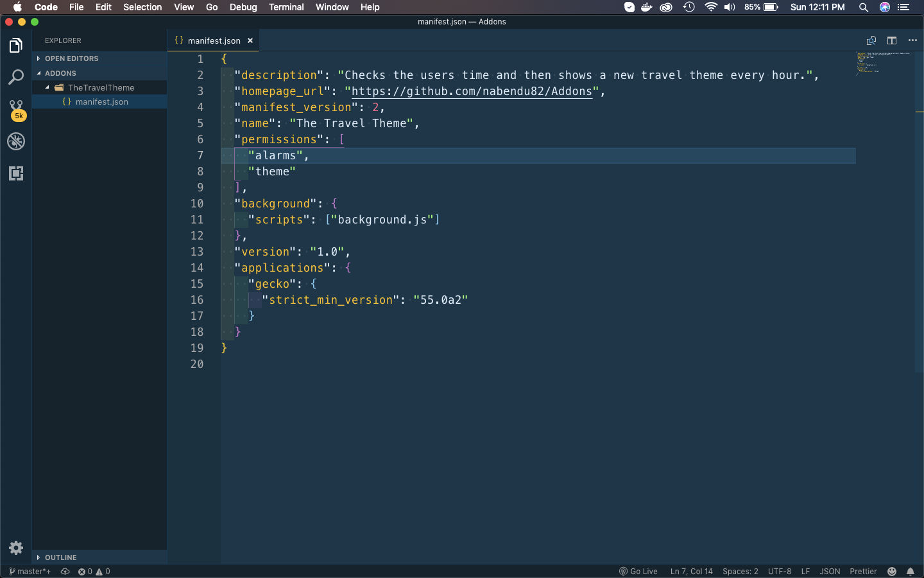Click the open changes icon in editor toolbar
The height and width of the screenshot is (578, 924).
tap(871, 40)
